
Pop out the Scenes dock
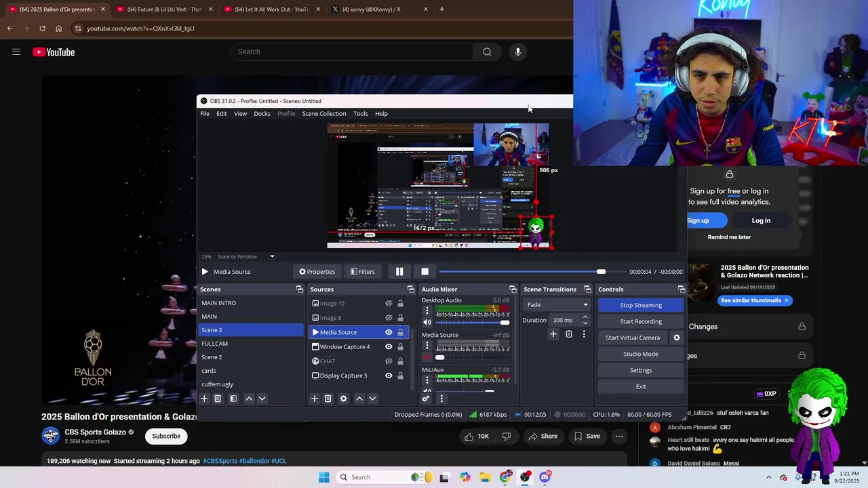click(x=299, y=289)
